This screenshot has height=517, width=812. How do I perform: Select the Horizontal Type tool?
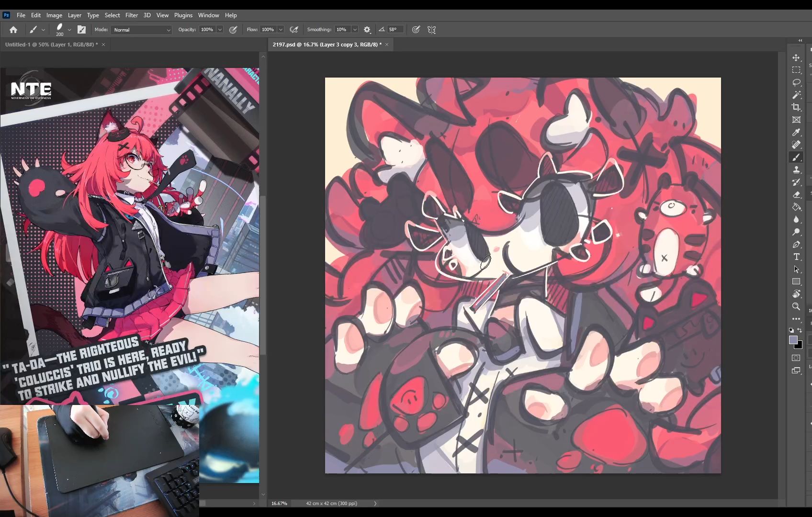[796, 257]
